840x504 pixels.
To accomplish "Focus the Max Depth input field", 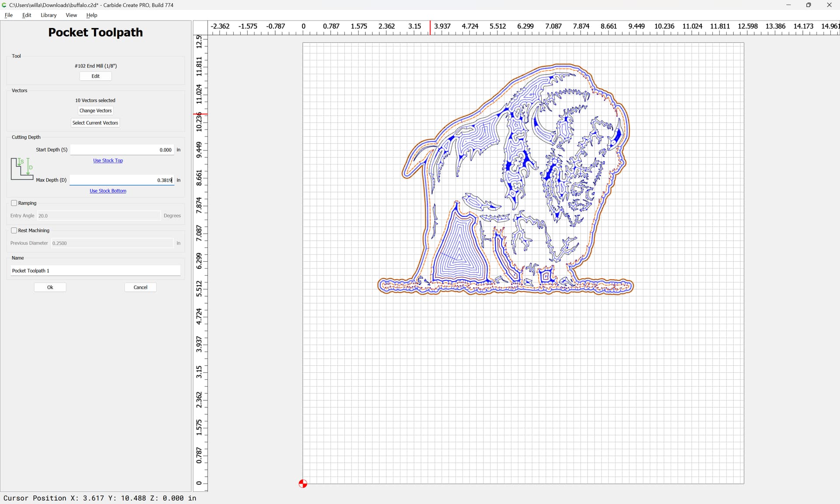I will [x=122, y=180].
